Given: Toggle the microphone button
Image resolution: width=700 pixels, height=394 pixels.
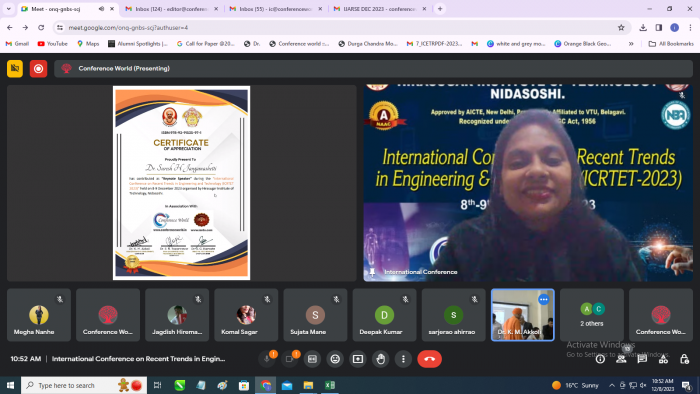Looking at the screenshot, I should click(267, 359).
